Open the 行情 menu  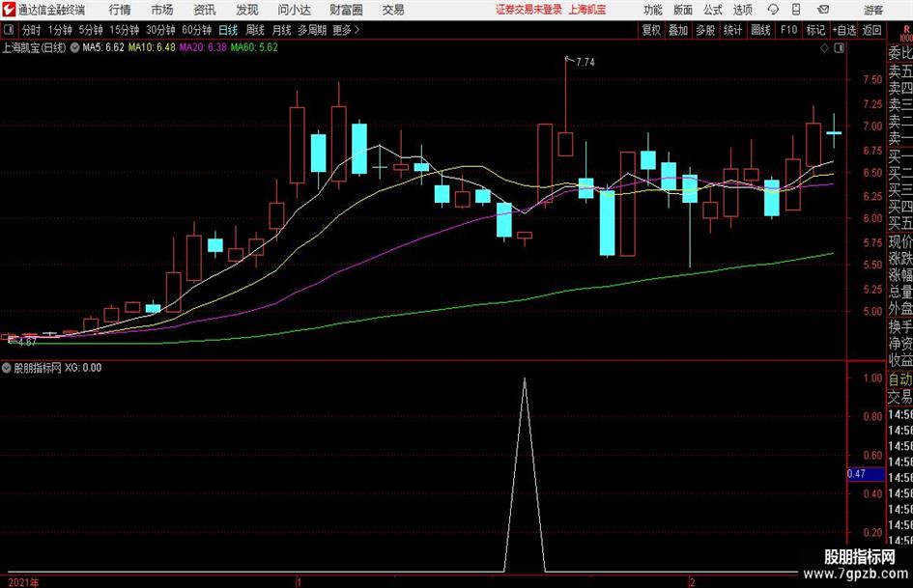[x=120, y=10]
